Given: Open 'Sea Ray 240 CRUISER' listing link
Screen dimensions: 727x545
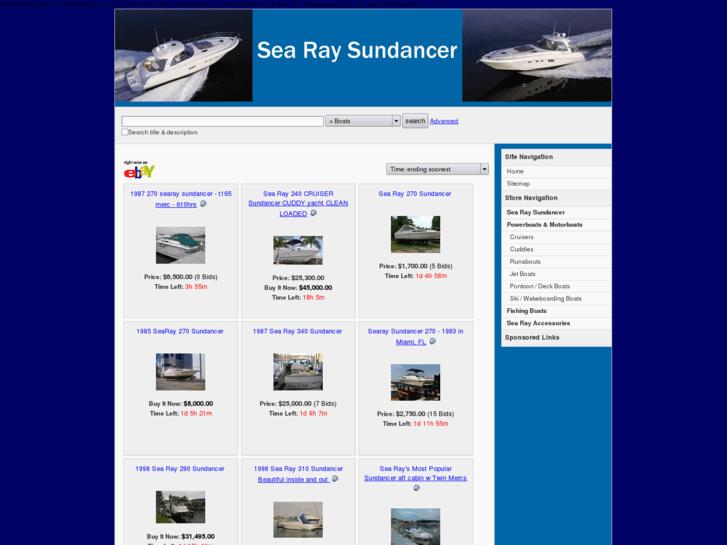Looking at the screenshot, I should tap(298, 203).
